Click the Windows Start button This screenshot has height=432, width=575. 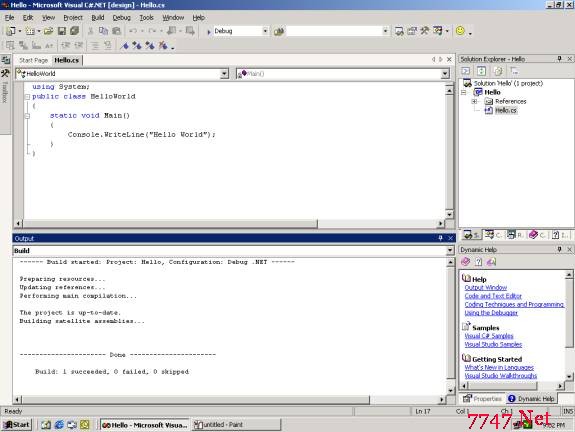[17, 425]
